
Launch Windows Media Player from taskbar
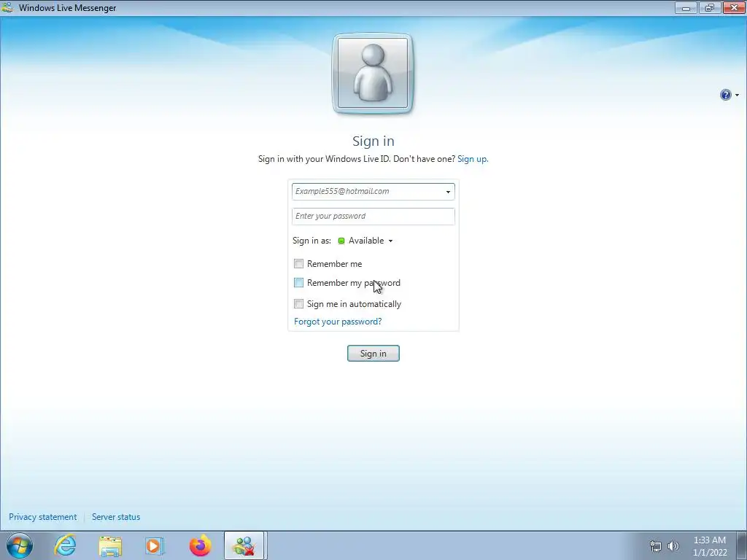(154, 545)
